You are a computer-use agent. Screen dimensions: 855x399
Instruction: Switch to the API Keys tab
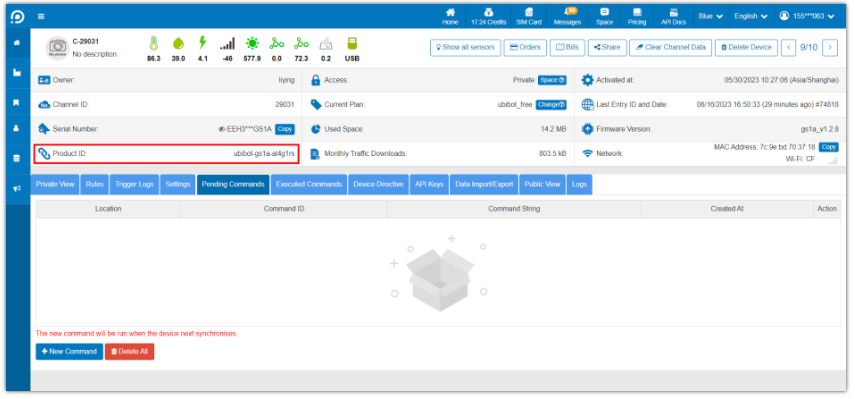(430, 184)
